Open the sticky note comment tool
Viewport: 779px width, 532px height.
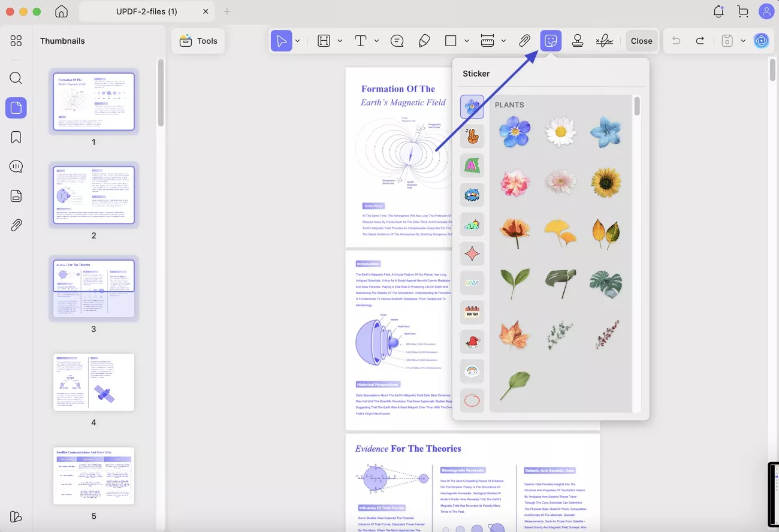point(397,41)
